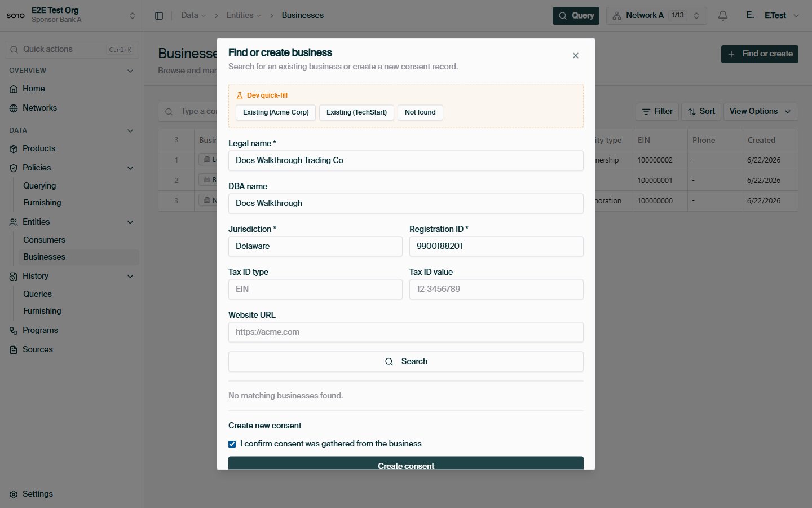This screenshot has height=508, width=812.
Task: Click the Settings gear icon
Action: pos(14,494)
